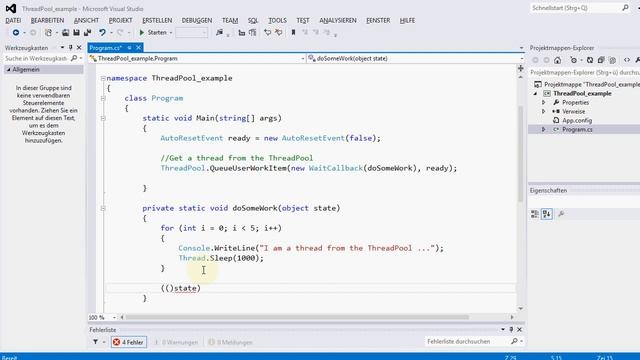Click the increase indent toolbar icon
This screenshot has width=640, height=360.
[253, 33]
